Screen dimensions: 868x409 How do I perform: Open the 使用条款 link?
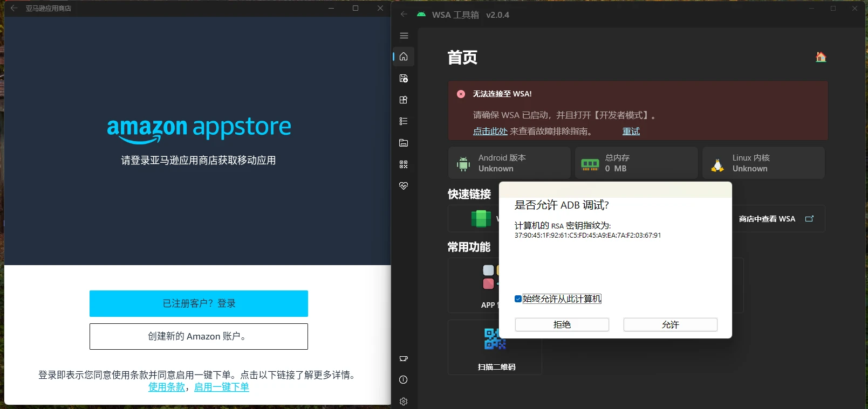[x=167, y=387]
